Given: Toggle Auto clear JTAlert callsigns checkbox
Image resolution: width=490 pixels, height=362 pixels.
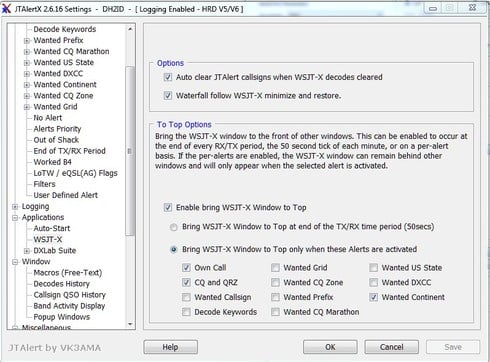Looking at the screenshot, I should (x=168, y=77).
